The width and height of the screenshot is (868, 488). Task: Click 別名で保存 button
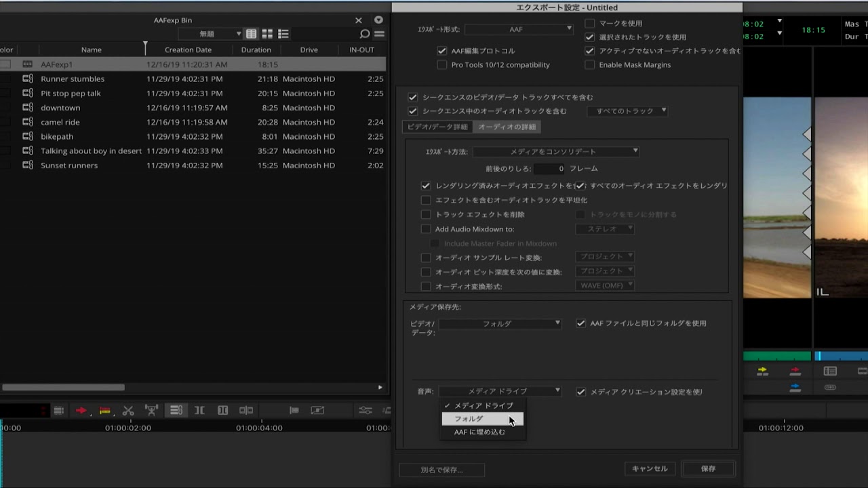pyautogui.click(x=442, y=470)
